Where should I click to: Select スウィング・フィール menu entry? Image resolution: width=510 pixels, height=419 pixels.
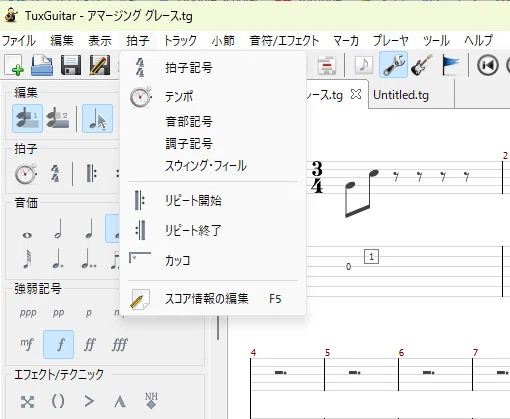[213, 166]
